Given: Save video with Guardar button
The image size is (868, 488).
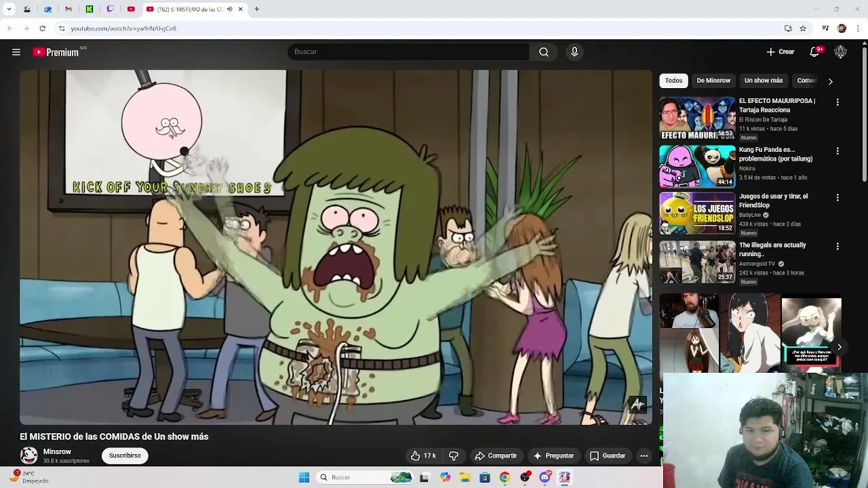Looking at the screenshot, I should point(608,455).
